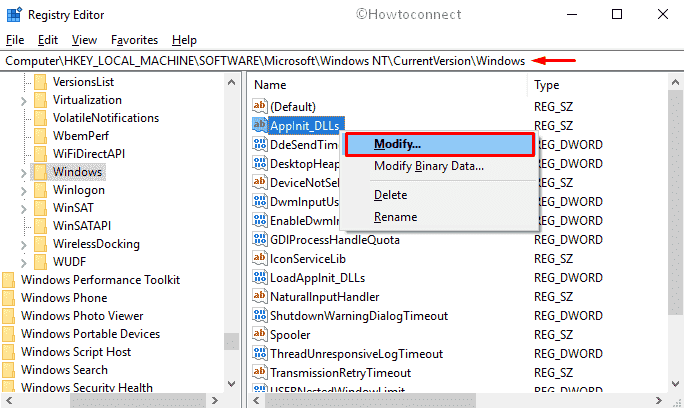Click tree pane scroll down arrow
The image size is (684, 408).
point(232,384)
